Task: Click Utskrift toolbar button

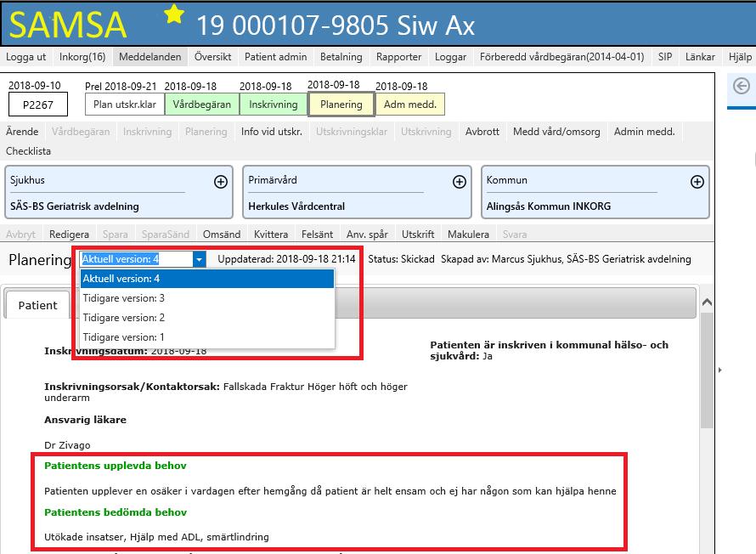Action: 418,235
